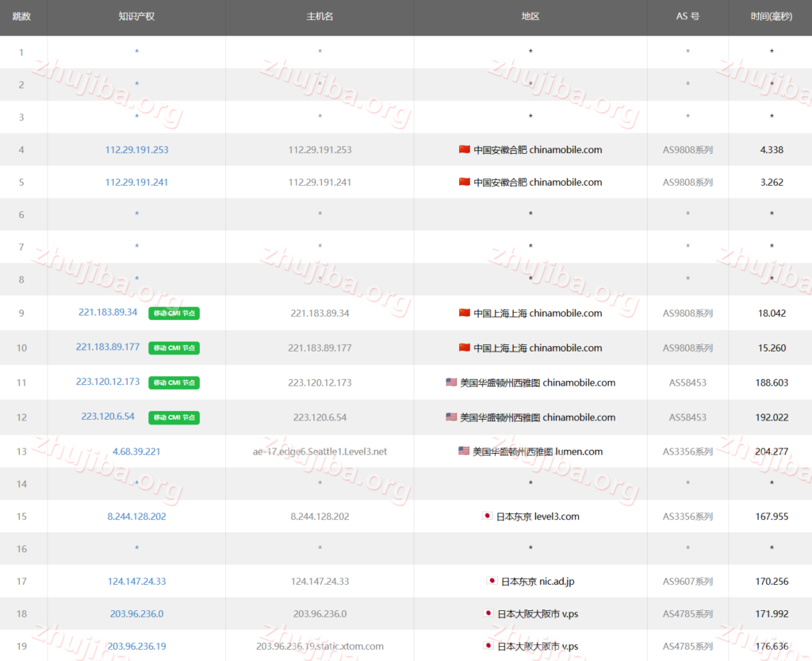Click the US flag in hop 11 row
Screen dimensions: 812x661
[x=451, y=382]
